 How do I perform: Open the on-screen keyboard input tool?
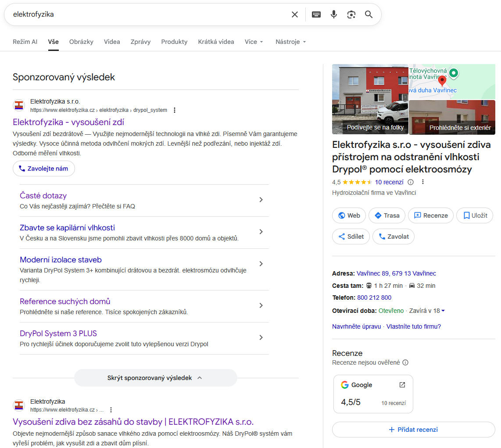coord(316,14)
